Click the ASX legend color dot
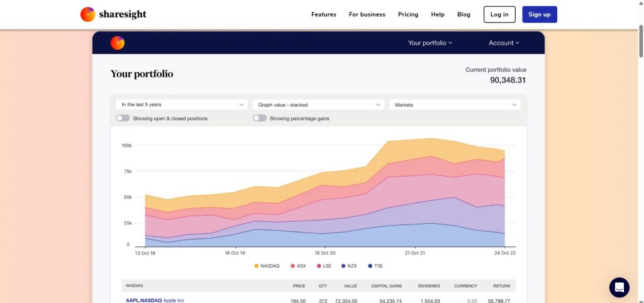 293,266
